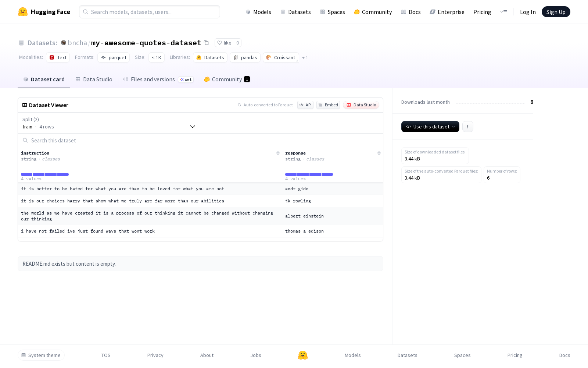Expand the Split train dropdown
The width and height of the screenshot is (588, 368).
[109, 123]
